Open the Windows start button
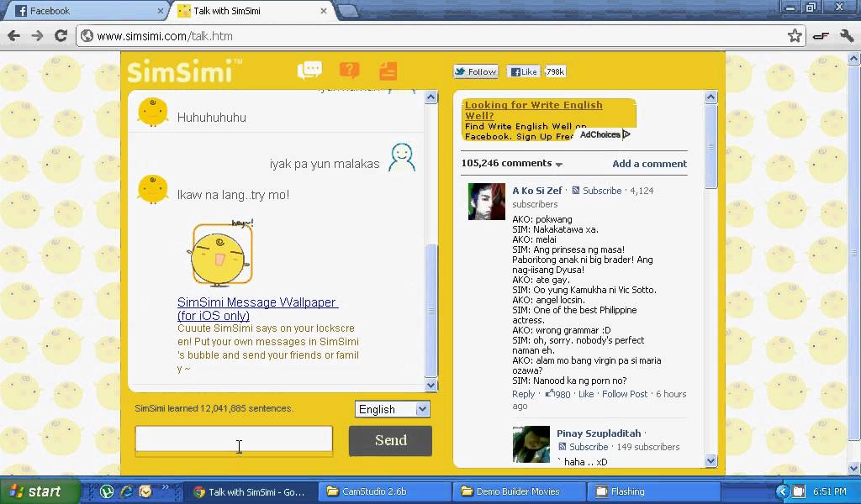This screenshot has width=861, height=504. (40, 491)
